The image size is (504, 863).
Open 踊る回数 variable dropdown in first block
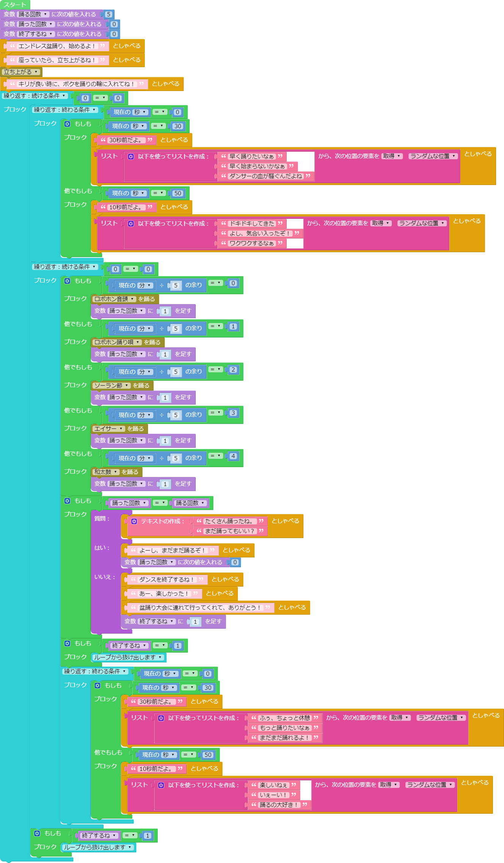pyautogui.click(x=33, y=14)
